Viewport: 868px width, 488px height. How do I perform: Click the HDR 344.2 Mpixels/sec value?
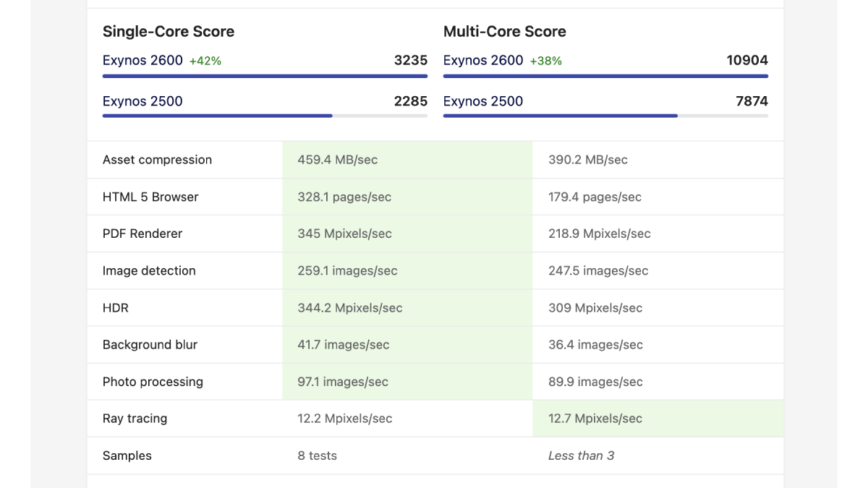click(350, 308)
